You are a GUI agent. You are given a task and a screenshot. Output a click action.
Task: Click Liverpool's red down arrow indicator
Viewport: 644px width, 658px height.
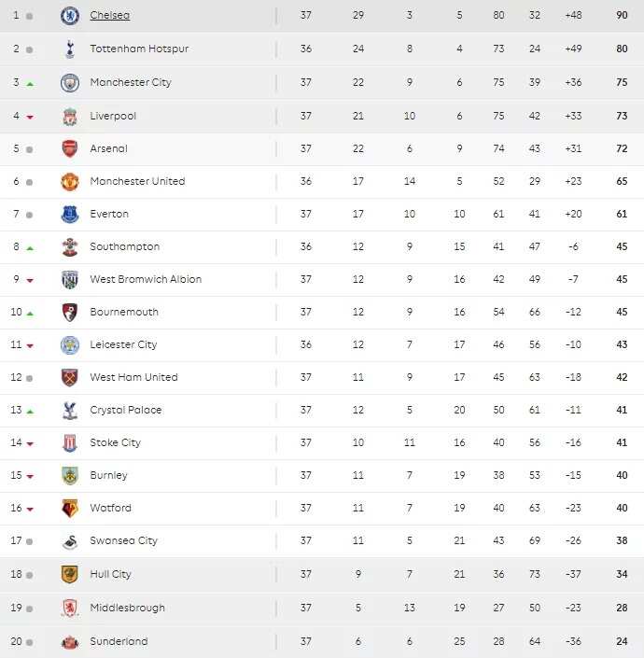30,117
